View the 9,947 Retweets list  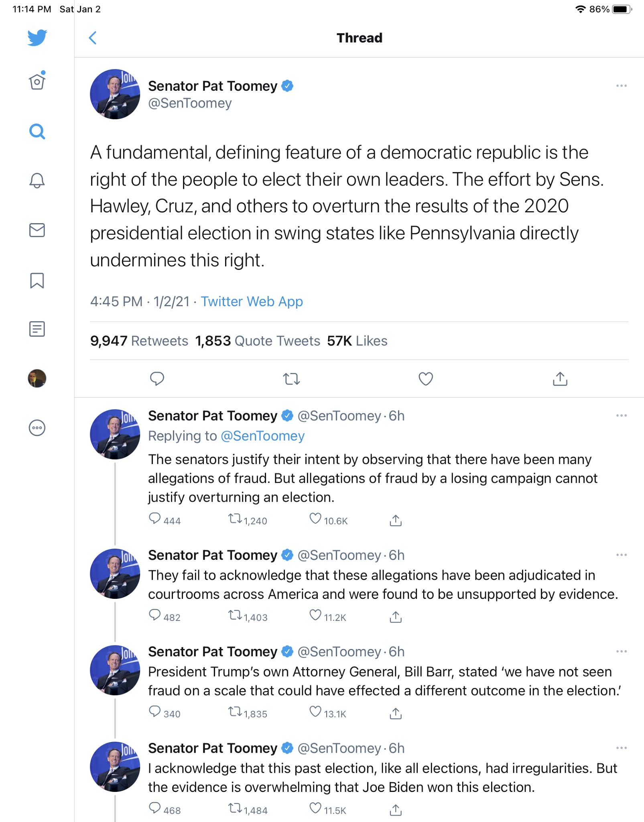pos(139,341)
